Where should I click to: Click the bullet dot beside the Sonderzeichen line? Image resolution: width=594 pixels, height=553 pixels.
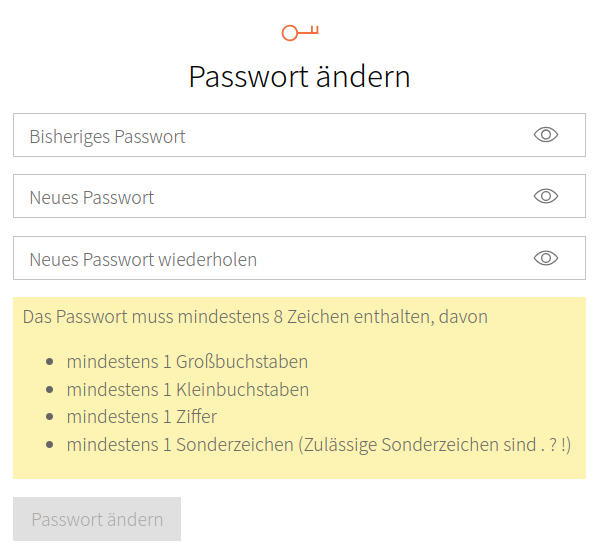[x=49, y=445]
